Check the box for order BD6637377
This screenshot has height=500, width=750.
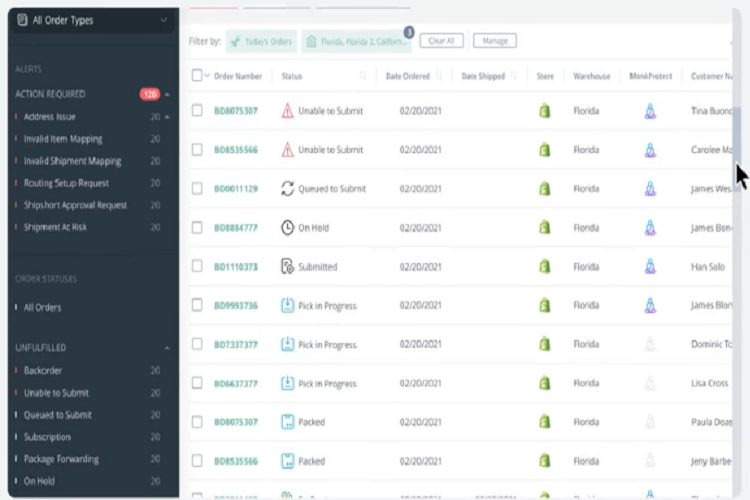tap(197, 383)
